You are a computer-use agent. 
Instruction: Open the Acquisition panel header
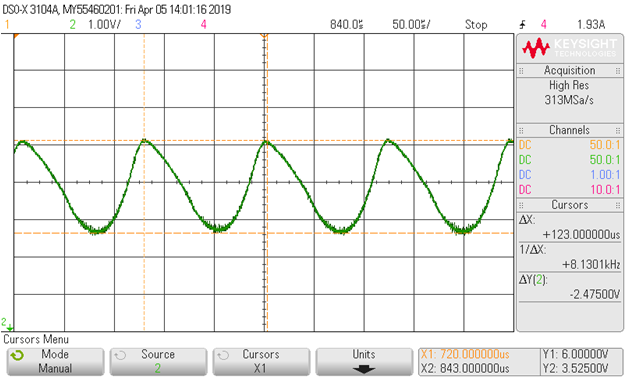(570, 70)
